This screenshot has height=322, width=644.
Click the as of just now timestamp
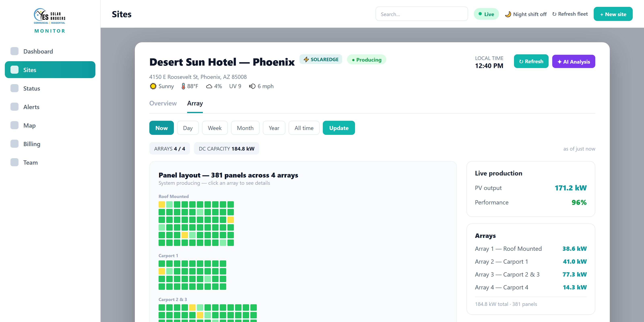tap(579, 149)
